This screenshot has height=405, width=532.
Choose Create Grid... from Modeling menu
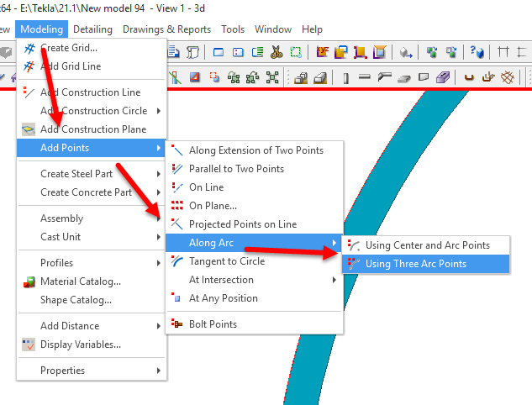92,48
